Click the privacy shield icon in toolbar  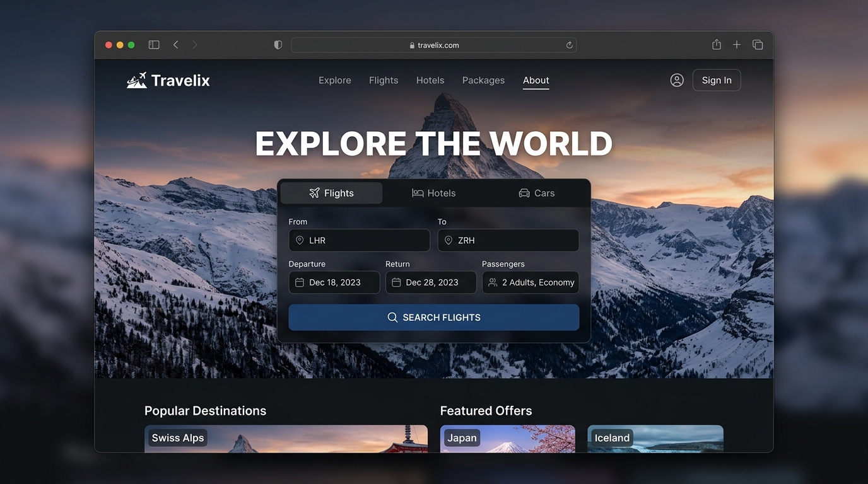(278, 45)
